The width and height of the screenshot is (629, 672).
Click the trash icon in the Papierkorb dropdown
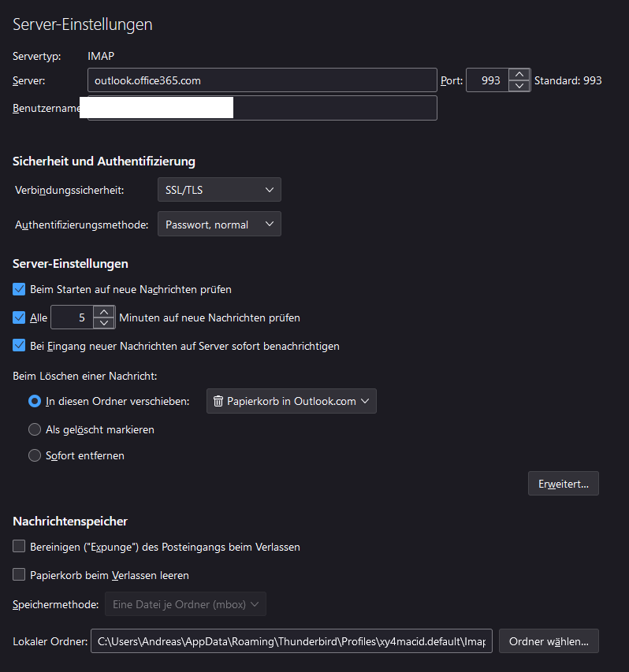click(x=218, y=401)
